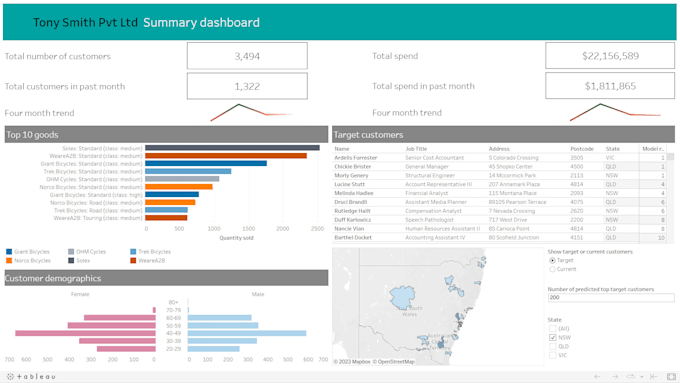Click the past month customers value 1,322
Image resolution: width=680 pixels, height=383 pixels.
(x=247, y=86)
